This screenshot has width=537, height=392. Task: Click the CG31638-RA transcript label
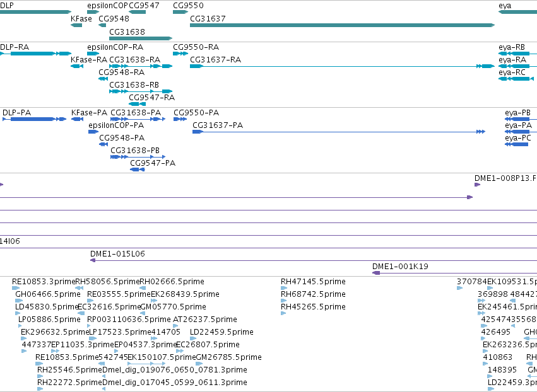coord(134,59)
